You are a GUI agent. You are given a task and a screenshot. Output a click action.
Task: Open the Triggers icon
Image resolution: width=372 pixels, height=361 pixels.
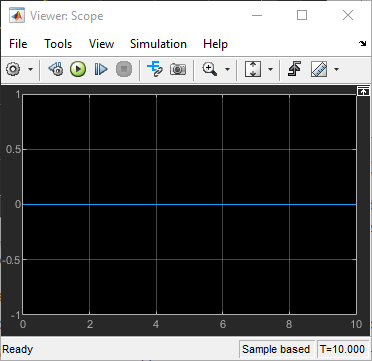pyautogui.click(x=294, y=69)
